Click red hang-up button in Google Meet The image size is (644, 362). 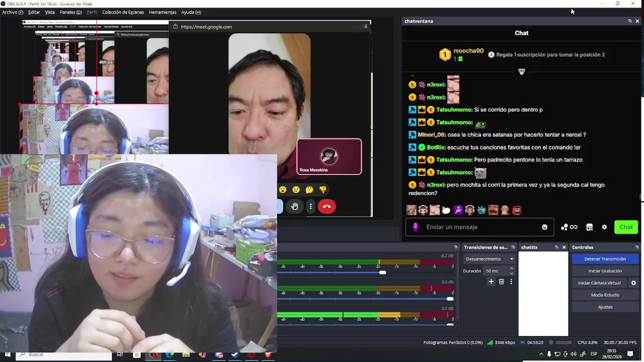click(x=327, y=206)
